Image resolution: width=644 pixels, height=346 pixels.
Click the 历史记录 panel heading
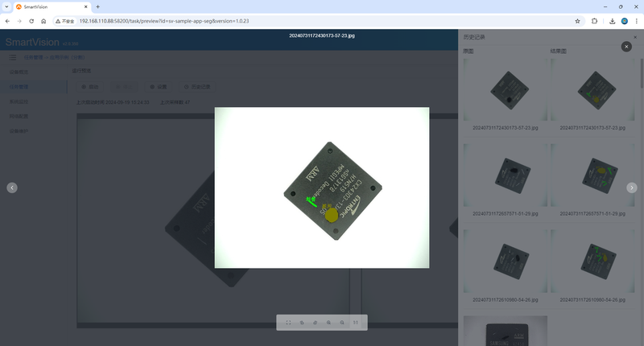click(x=474, y=37)
